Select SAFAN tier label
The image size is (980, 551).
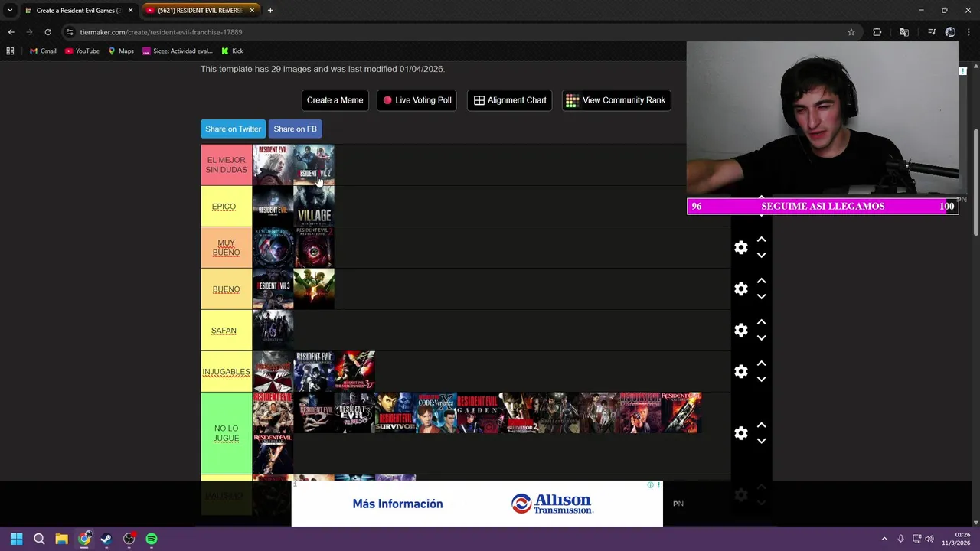click(226, 331)
